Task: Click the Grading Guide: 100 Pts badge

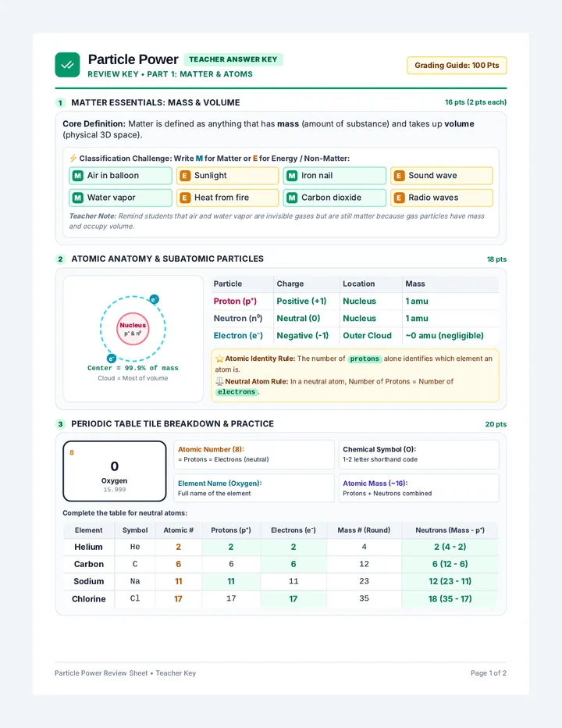Action: pyautogui.click(x=457, y=66)
